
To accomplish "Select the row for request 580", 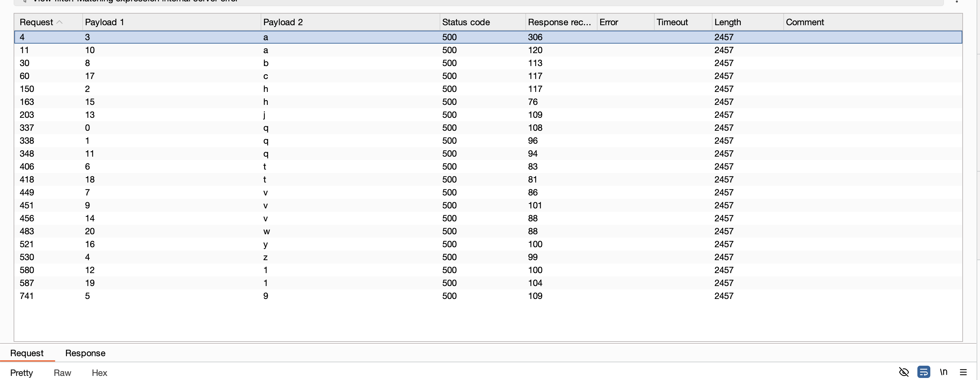I will click(x=488, y=270).
